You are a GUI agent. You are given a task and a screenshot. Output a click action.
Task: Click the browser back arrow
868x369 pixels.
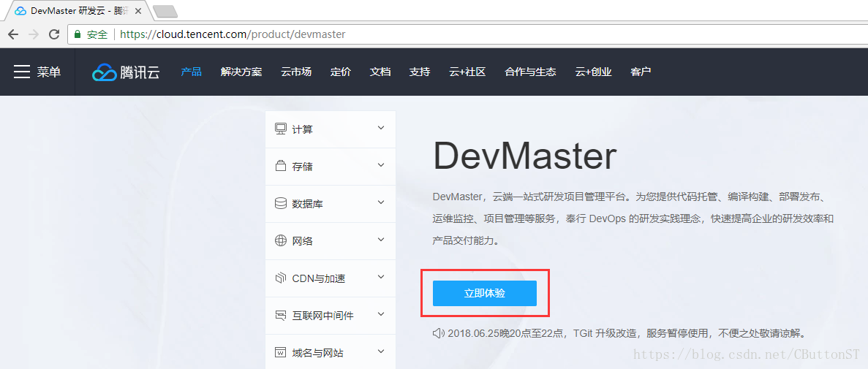coord(13,34)
